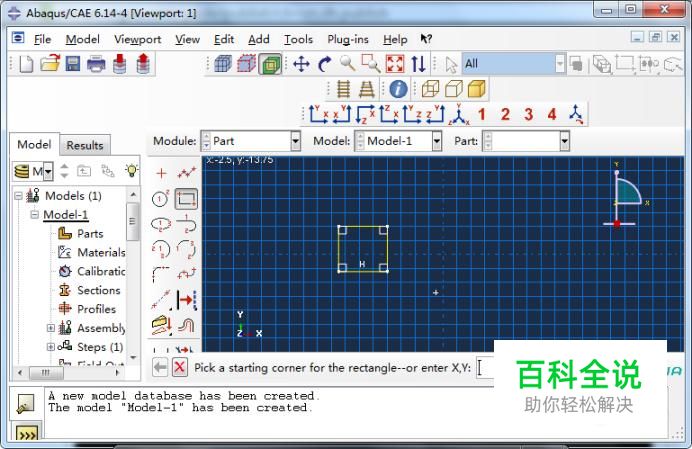Open the message area tab icon
The image size is (692, 449).
tap(25, 404)
